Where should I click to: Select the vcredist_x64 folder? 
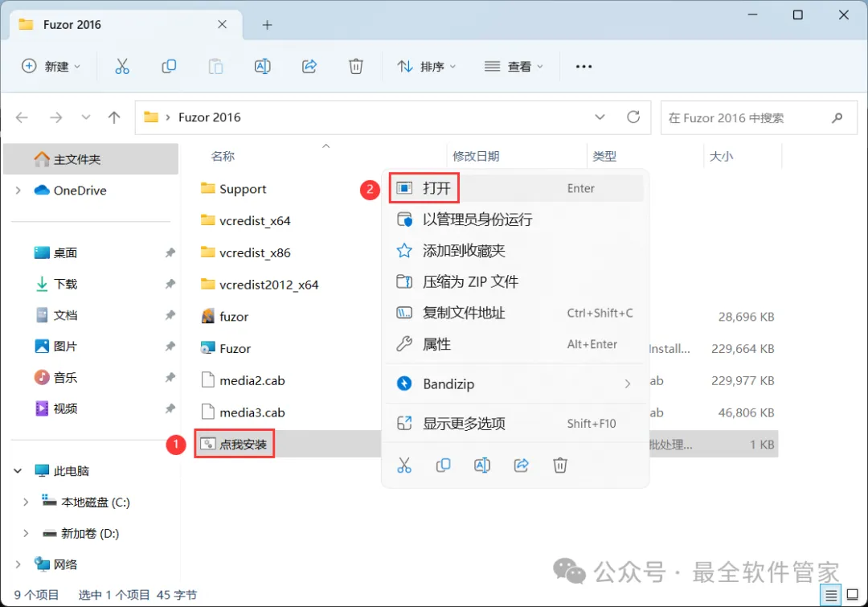(245, 220)
